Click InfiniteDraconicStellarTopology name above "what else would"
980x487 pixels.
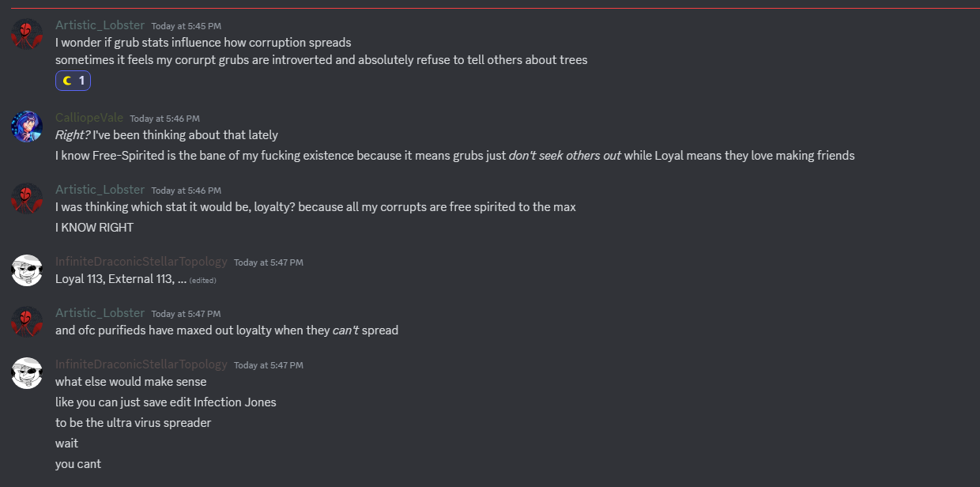[141, 364]
